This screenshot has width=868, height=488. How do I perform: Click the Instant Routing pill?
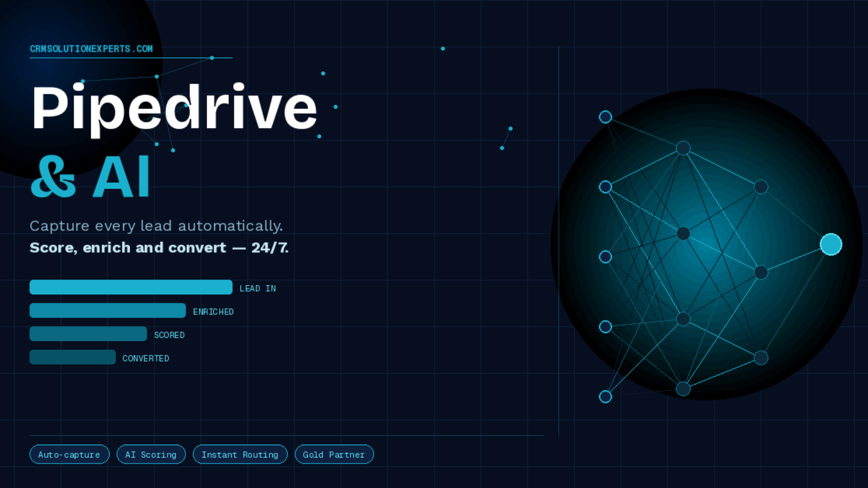(x=240, y=454)
